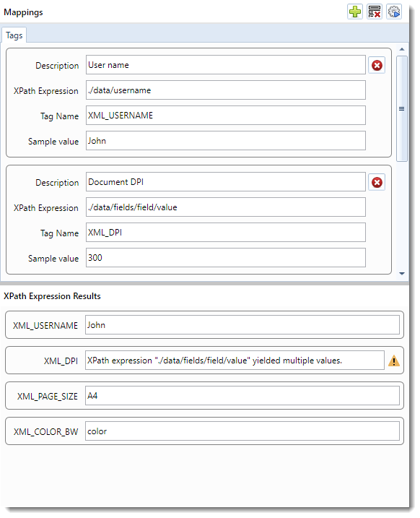
Task: Click the scrollbar down arrow in Tags panel
Action: (x=402, y=274)
